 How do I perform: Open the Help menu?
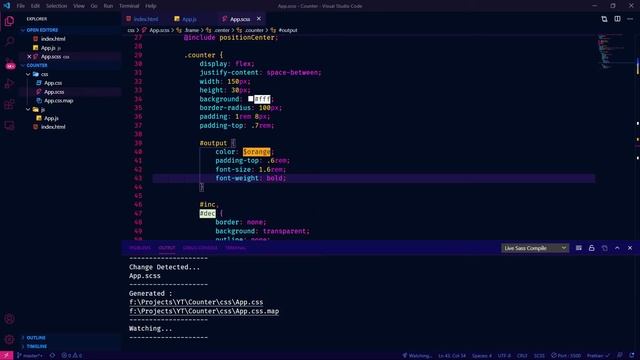coord(151,6)
